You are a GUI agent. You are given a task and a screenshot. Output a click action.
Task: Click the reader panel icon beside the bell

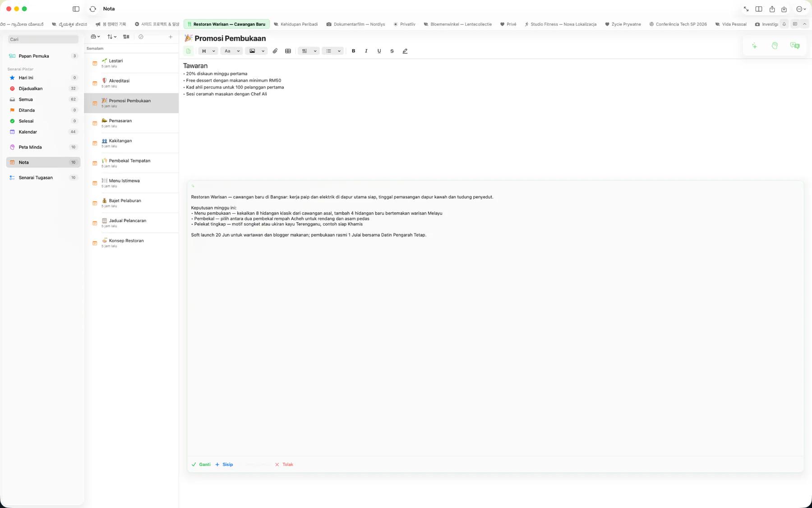tap(795, 24)
